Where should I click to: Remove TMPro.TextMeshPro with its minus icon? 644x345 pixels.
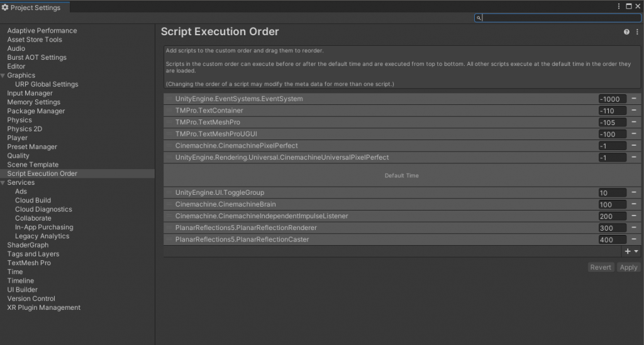click(634, 122)
